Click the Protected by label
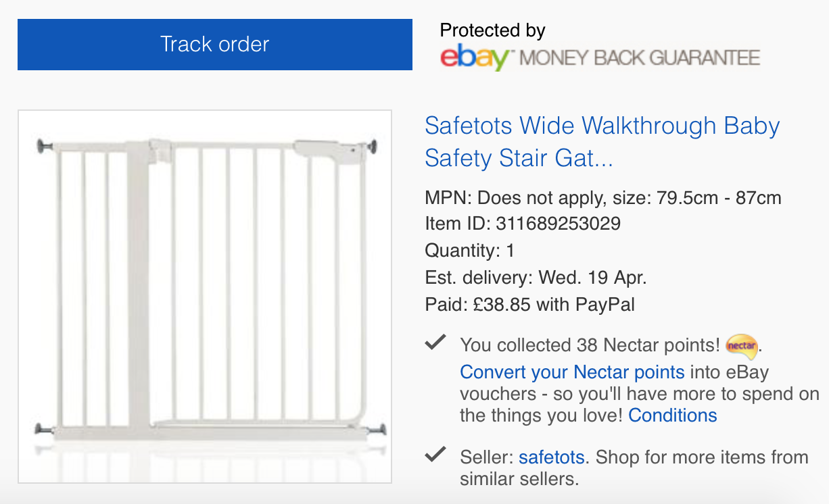 (492, 30)
